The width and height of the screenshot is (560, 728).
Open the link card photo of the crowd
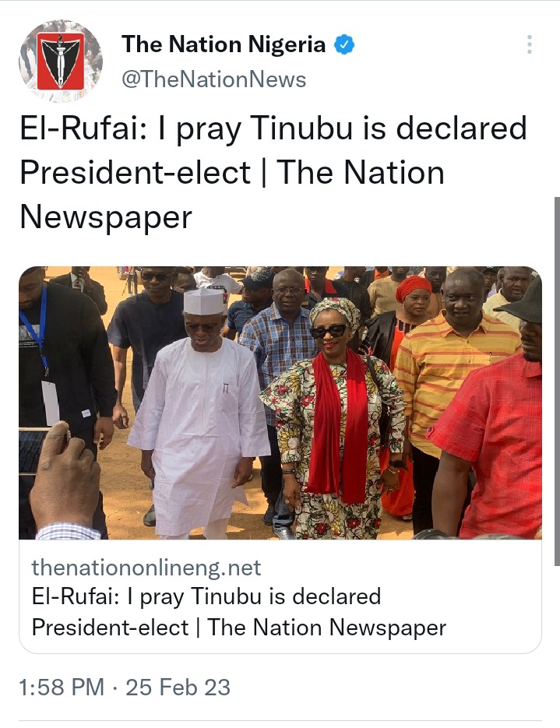point(280,403)
